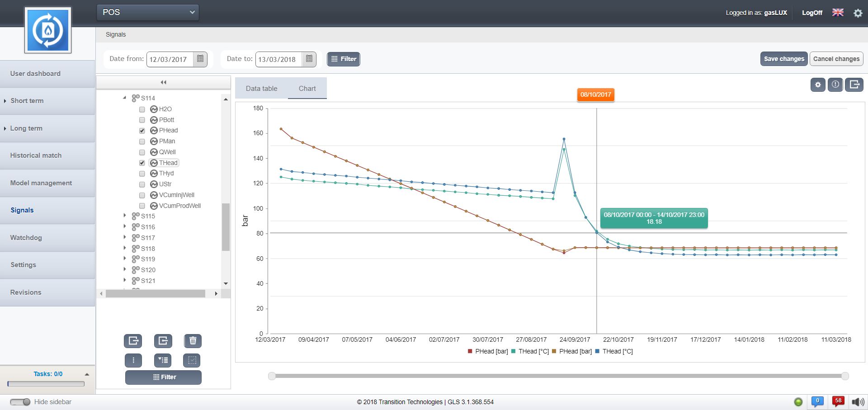Switch to the Data table tab
This screenshot has height=410, width=868.
point(261,89)
